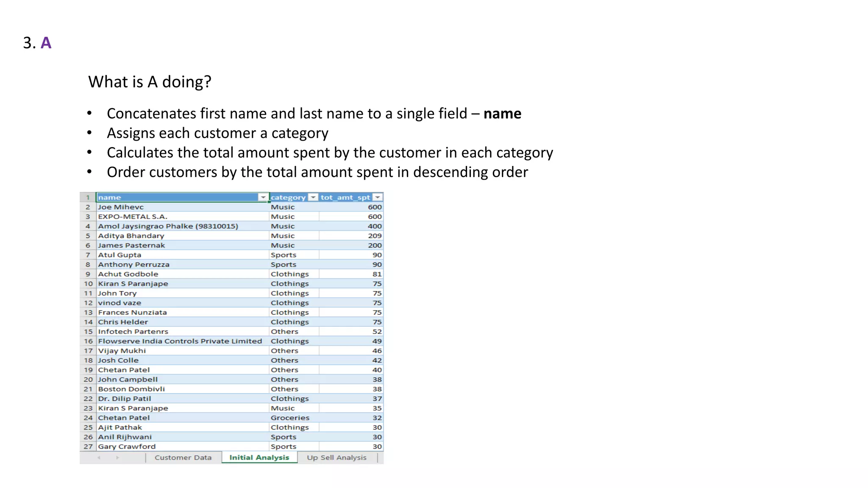Viewport: 868px width, 488px height.
Task: Click the previous sheet navigation arrow
Action: [x=99, y=457]
